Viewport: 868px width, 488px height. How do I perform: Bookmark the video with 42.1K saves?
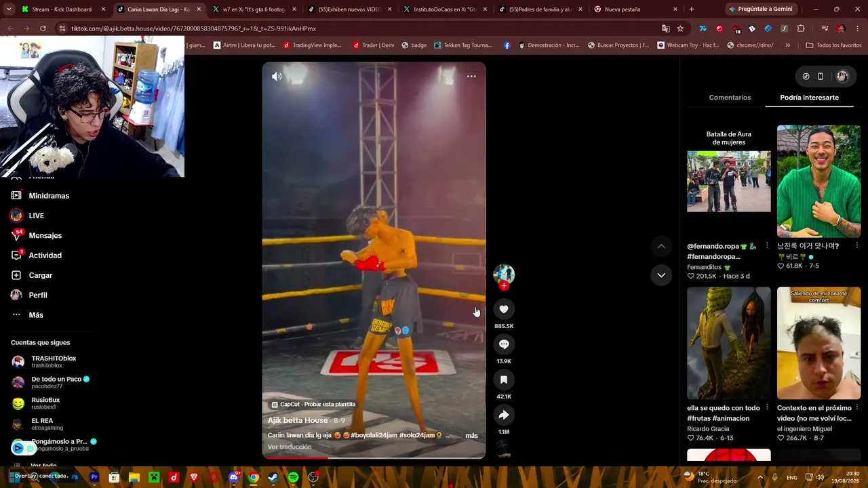pyautogui.click(x=504, y=380)
